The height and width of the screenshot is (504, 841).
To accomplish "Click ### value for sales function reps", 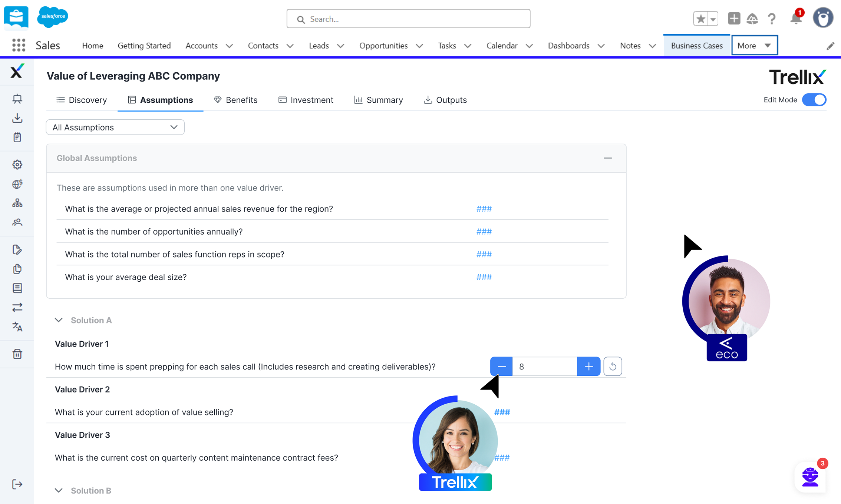I will coord(484,254).
